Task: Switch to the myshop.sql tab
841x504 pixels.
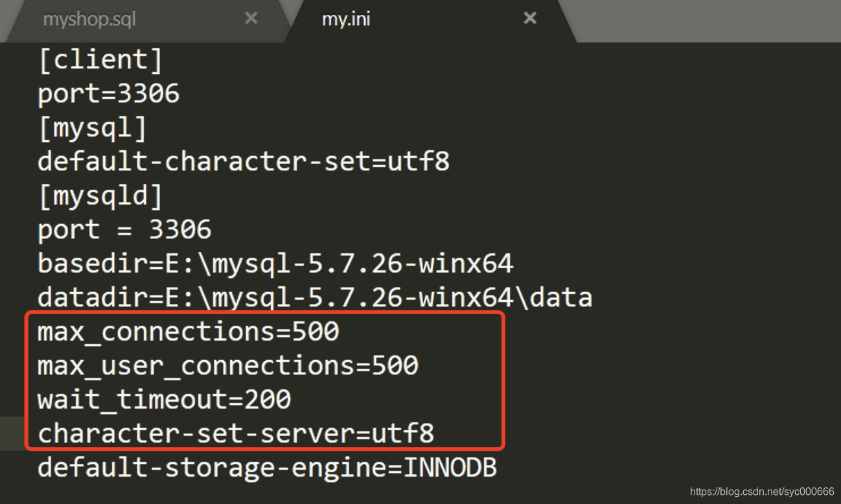Action: tap(89, 19)
